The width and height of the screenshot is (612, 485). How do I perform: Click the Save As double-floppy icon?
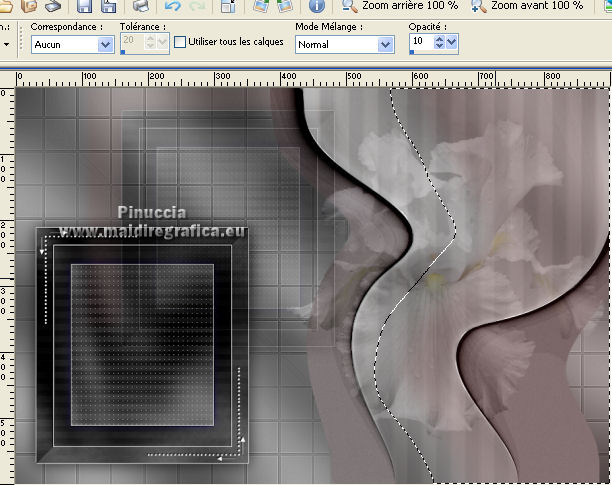[x=109, y=5]
